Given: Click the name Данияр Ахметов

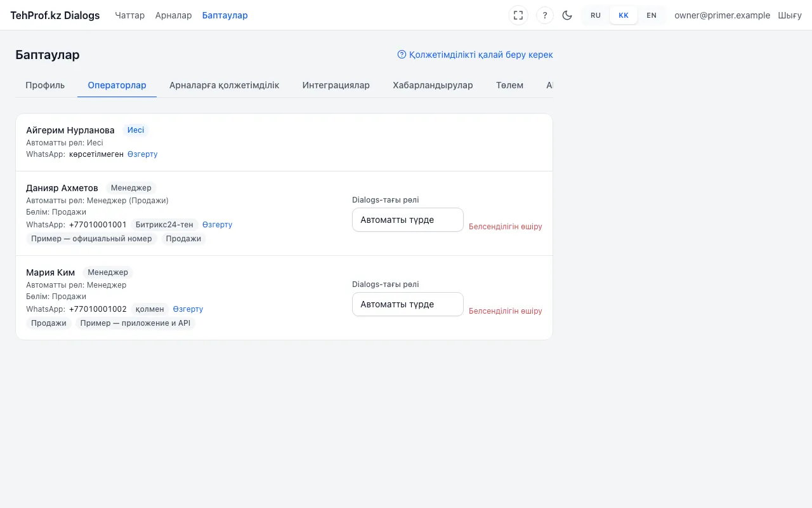Looking at the screenshot, I should pyautogui.click(x=62, y=188).
